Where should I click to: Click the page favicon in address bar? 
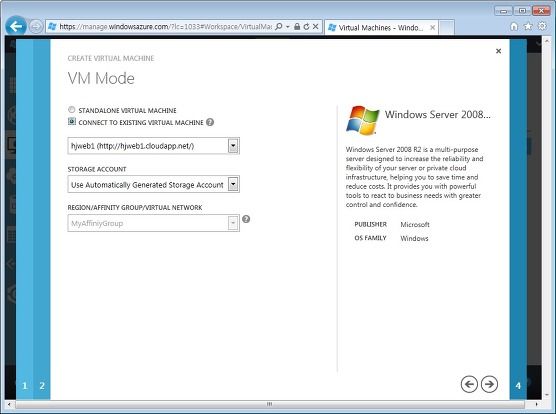(52, 27)
